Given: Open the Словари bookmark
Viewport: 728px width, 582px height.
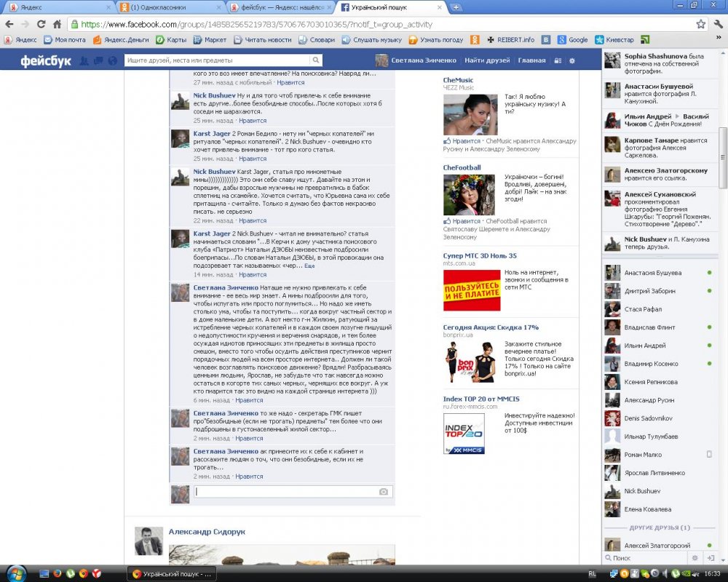Looking at the screenshot, I should pos(317,40).
